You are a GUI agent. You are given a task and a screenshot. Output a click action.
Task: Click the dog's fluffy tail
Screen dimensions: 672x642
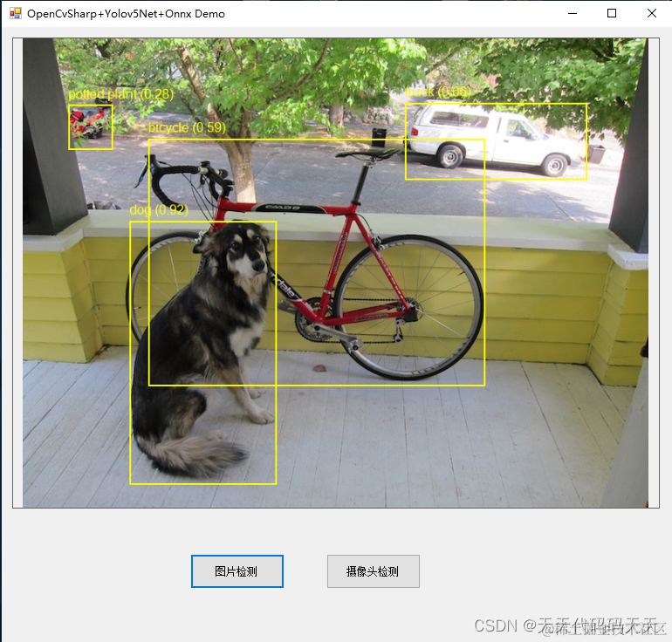(193, 455)
